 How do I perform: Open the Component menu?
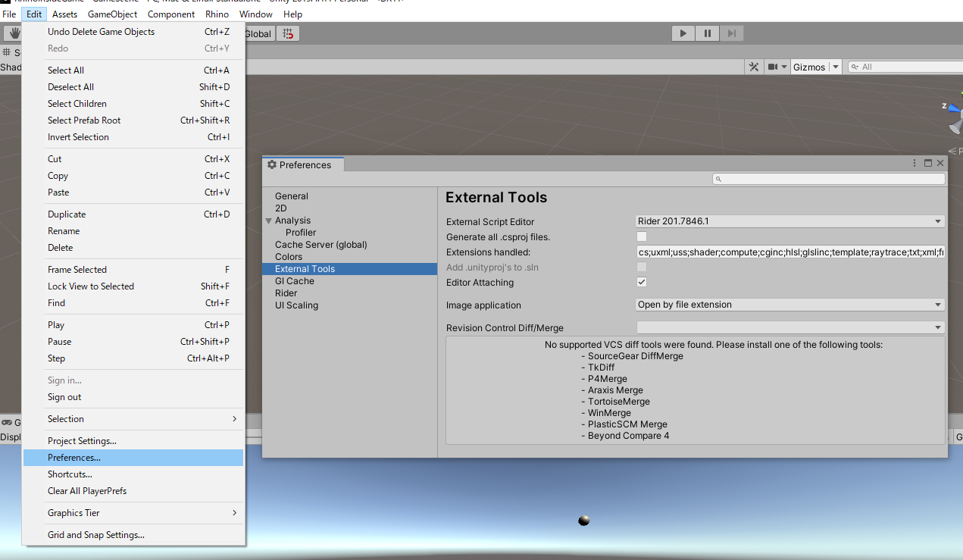point(171,14)
